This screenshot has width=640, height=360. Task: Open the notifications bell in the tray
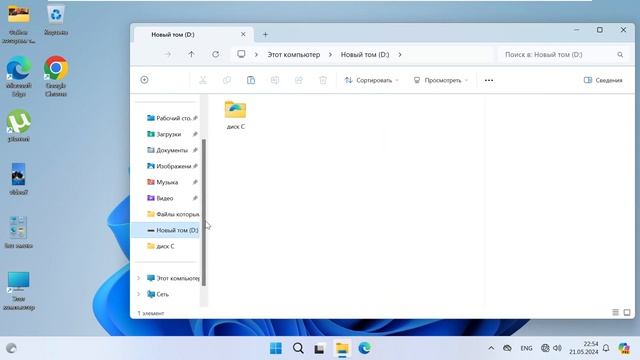click(606, 348)
